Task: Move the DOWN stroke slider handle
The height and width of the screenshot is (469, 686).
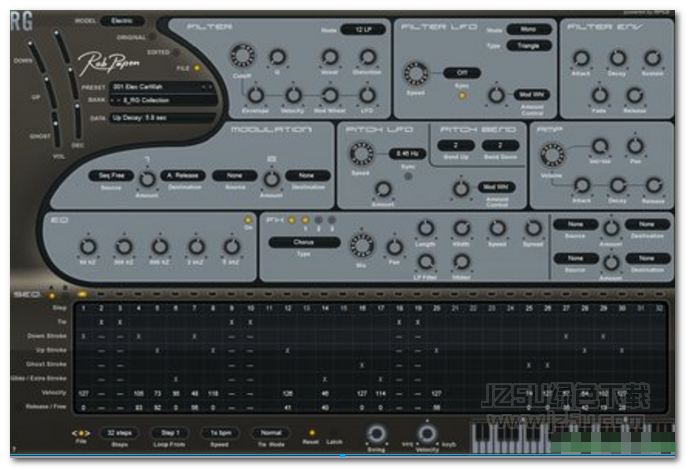Action: [x=31, y=44]
